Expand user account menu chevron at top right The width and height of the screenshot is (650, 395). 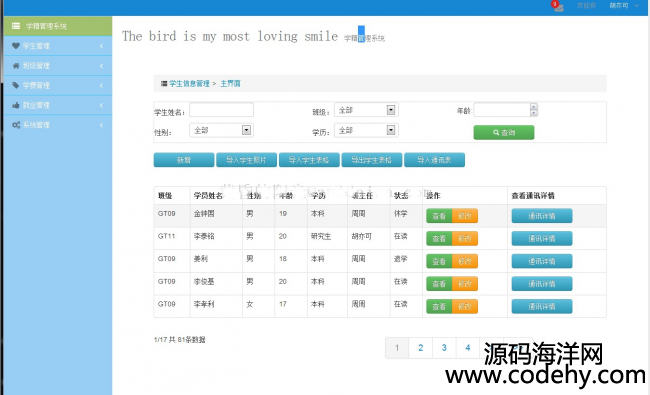(x=637, y=6)
